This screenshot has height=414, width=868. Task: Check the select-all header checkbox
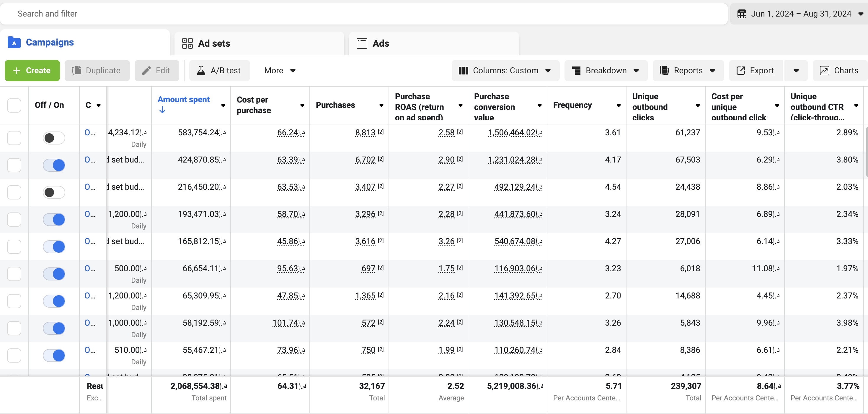click(14, 105)
